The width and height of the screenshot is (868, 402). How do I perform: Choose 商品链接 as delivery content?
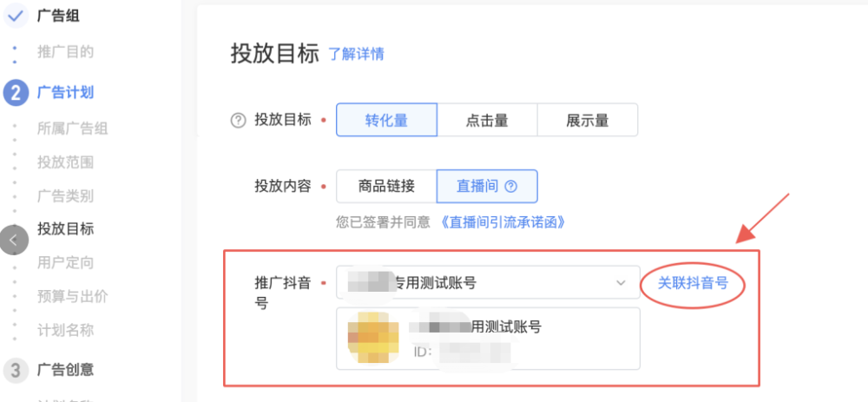[x=386, y=187]
